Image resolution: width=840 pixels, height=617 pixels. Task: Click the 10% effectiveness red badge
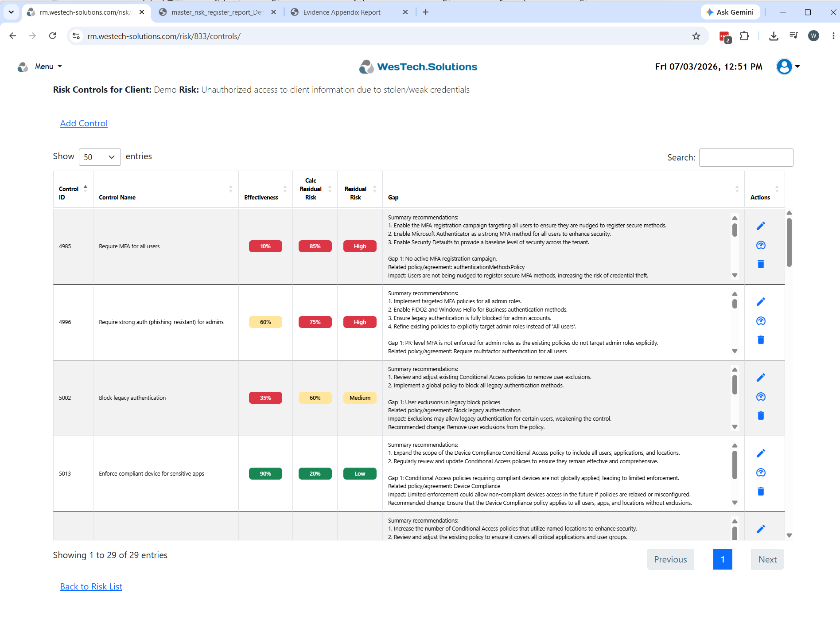tap(265, 246)
